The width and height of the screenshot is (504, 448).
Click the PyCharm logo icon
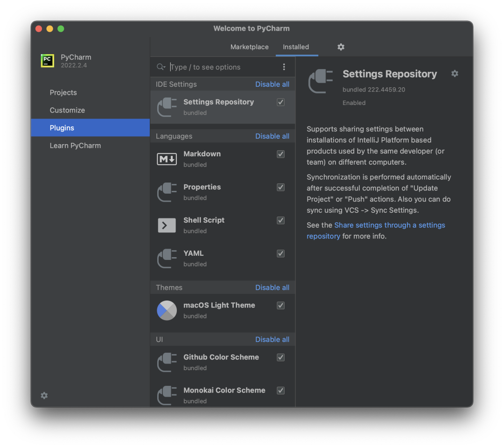pos(47,61)
